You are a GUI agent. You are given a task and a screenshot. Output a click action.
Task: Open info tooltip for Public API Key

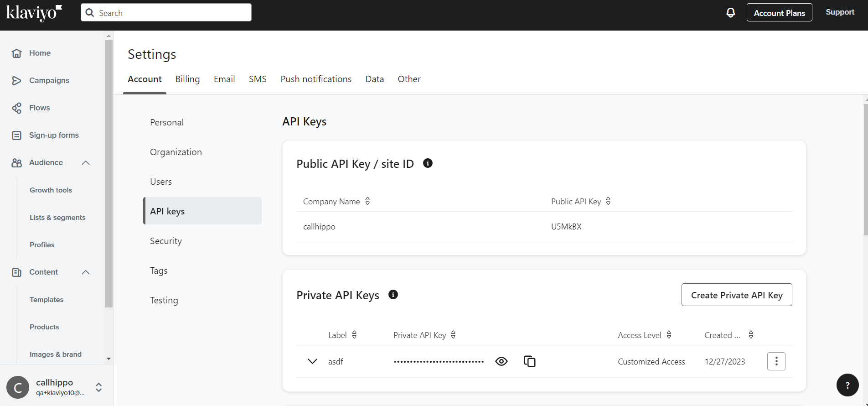click(x=428, y=163)
